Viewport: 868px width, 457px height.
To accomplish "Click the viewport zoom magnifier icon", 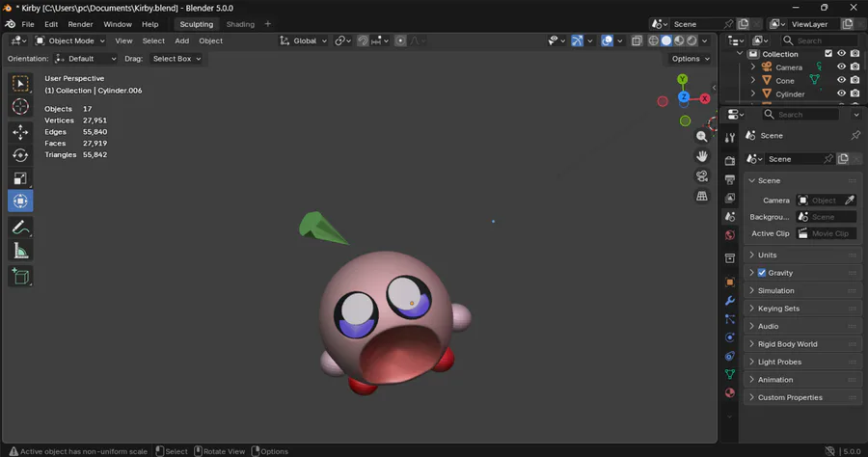I will 702,137.
